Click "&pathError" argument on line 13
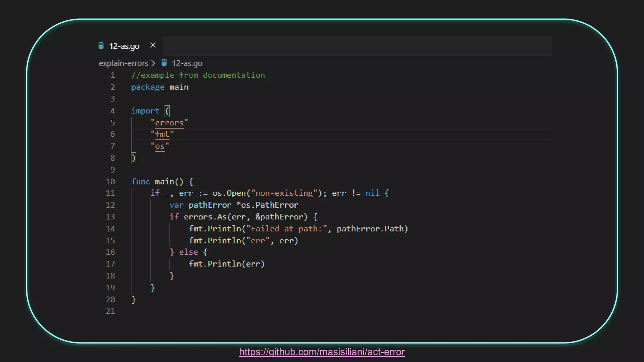The width and height of the screenshot is (644, 362). tap(279, 217)
